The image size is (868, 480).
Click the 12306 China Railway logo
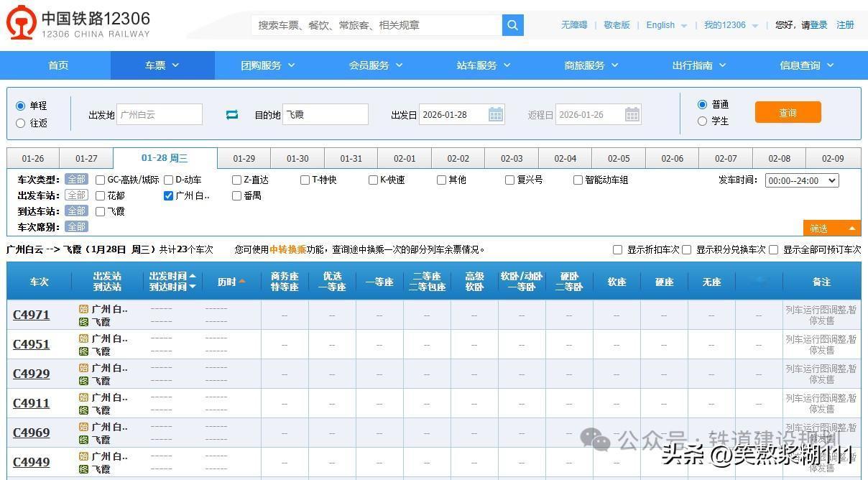[78, 23]
